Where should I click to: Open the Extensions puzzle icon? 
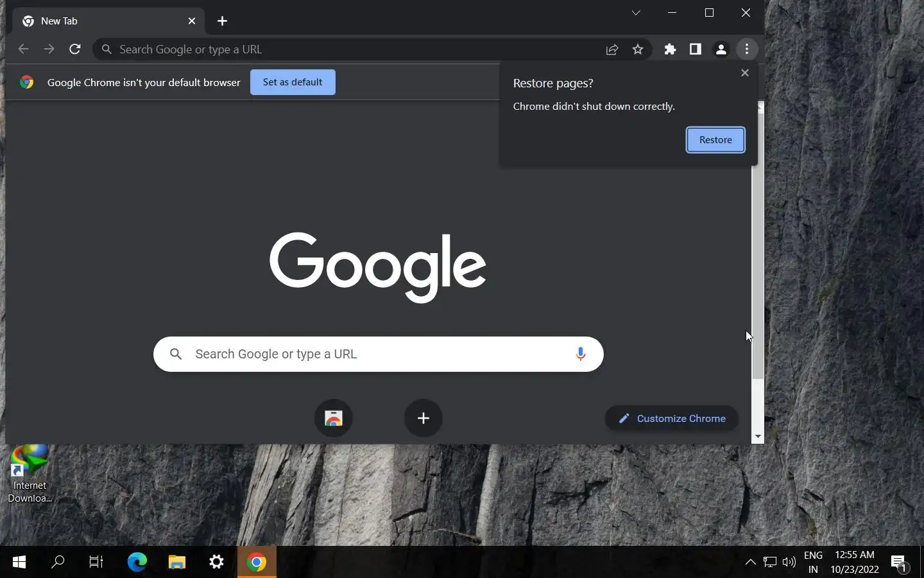670,49
